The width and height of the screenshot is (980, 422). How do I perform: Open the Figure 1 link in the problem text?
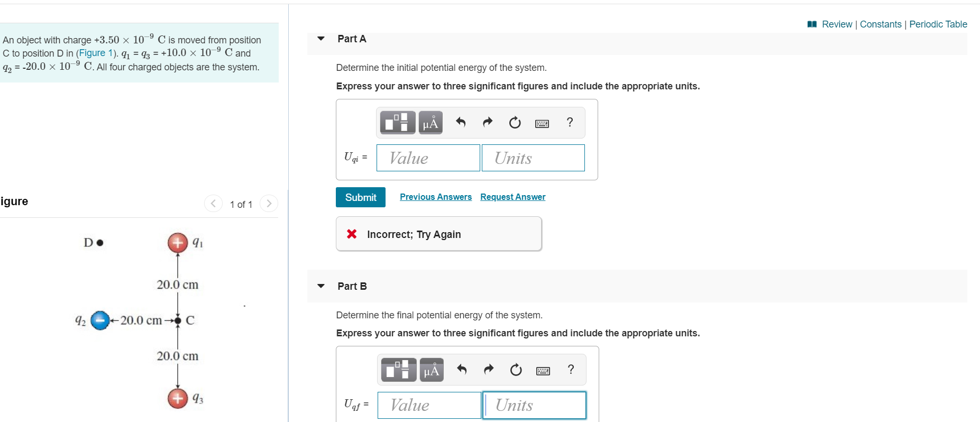[96, 53]
